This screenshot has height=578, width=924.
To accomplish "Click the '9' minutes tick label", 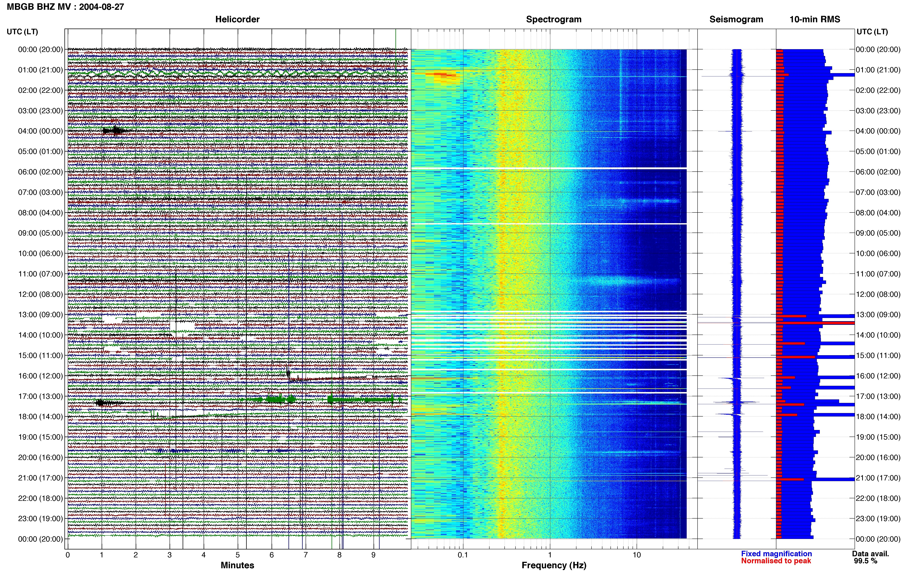I will click(373, 555).
